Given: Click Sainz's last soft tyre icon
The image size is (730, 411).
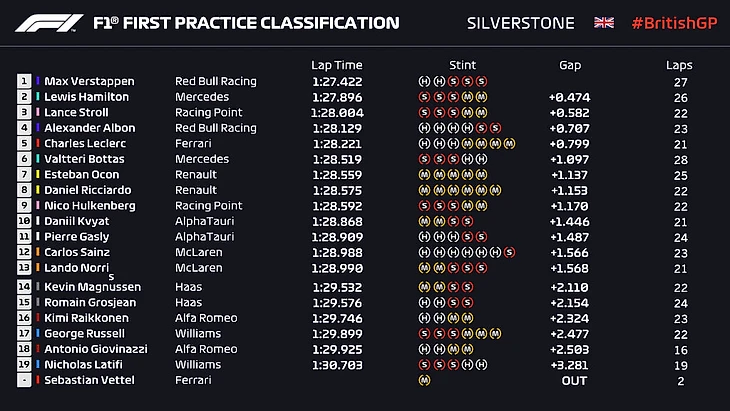Looking at the screenshot, I should 510,252.
